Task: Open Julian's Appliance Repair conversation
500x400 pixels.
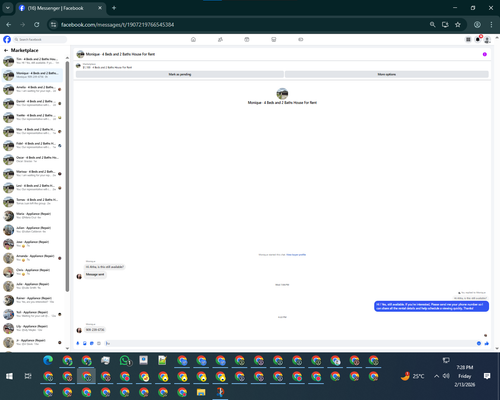Action: [x=32, y=230]
